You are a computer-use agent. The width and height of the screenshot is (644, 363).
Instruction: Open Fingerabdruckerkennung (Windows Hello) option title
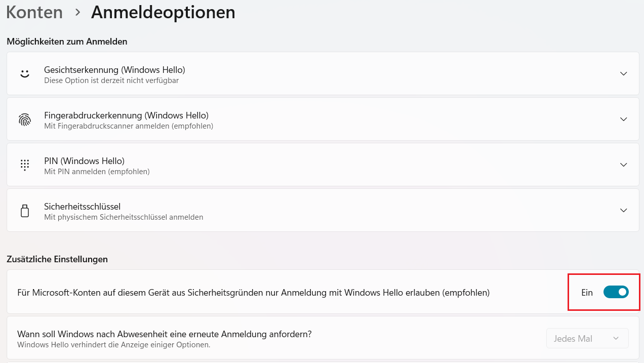[x=126, y=115]
